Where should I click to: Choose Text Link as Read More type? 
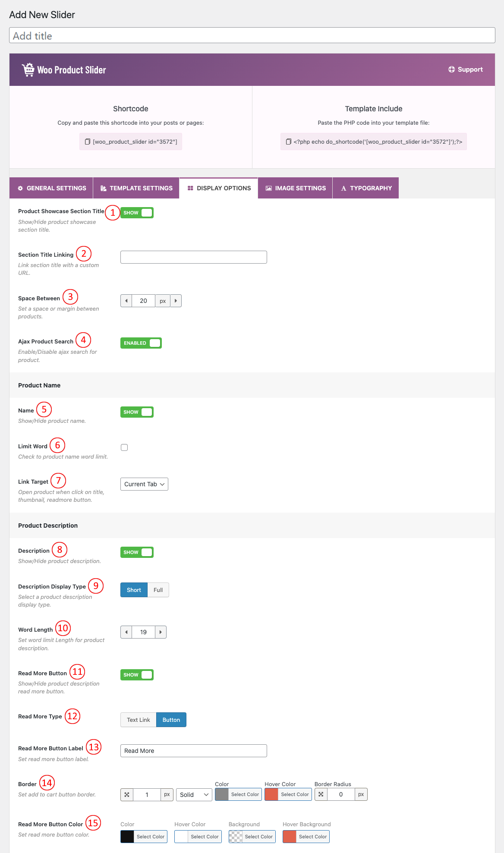(138, 720)
